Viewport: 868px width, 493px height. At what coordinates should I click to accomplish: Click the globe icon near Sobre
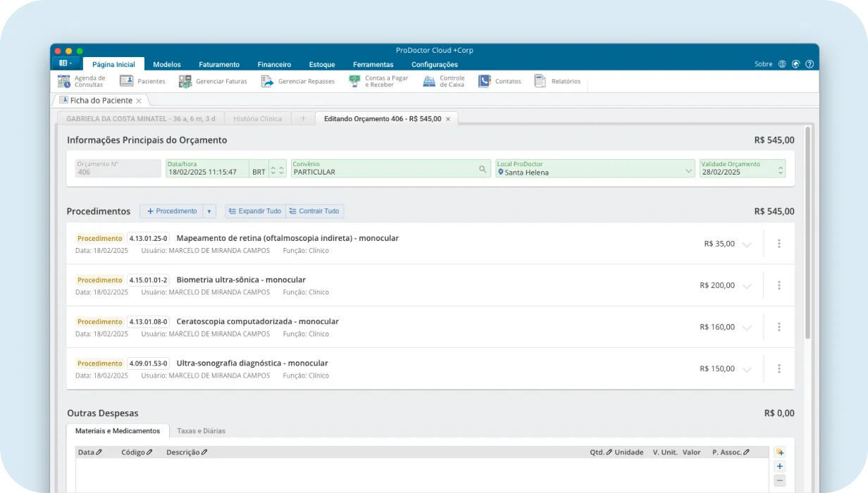(x=783, y=63)
